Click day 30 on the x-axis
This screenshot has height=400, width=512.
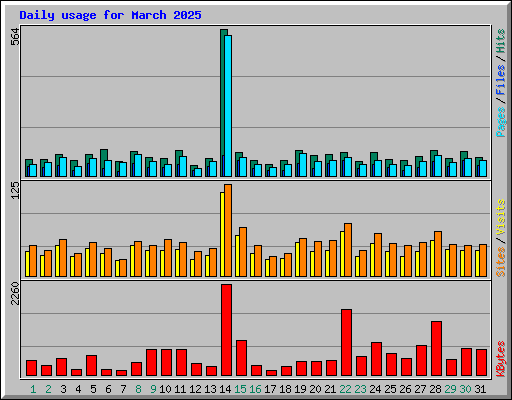point(465,389)
